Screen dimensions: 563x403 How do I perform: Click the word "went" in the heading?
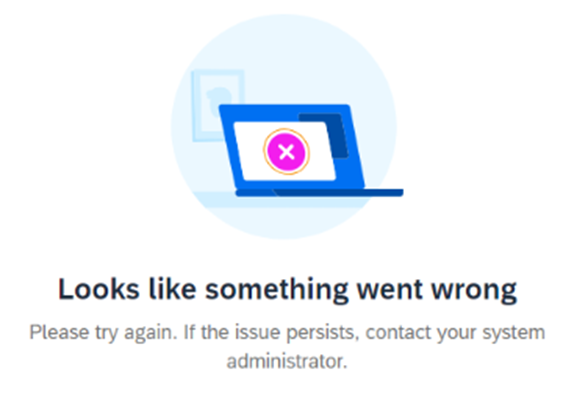click(x=389, y=290)
